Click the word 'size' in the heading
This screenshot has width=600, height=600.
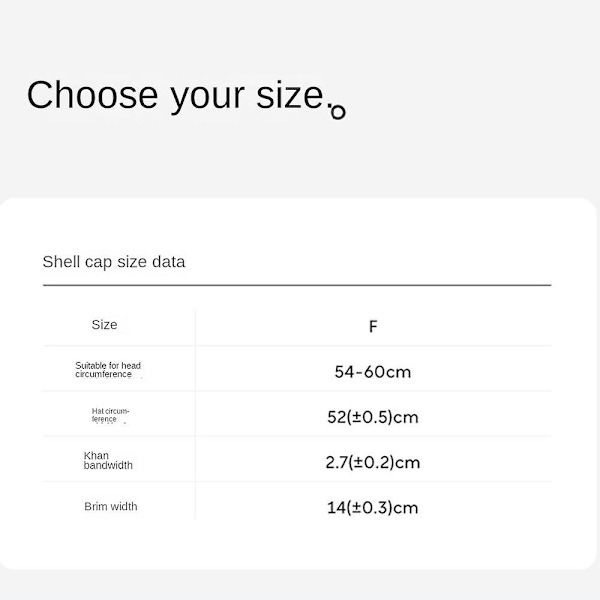tap(290, 95)
